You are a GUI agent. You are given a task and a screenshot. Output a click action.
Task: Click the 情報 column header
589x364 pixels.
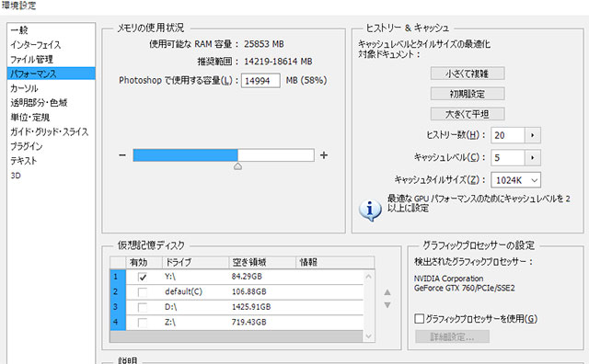coord(335,262)
